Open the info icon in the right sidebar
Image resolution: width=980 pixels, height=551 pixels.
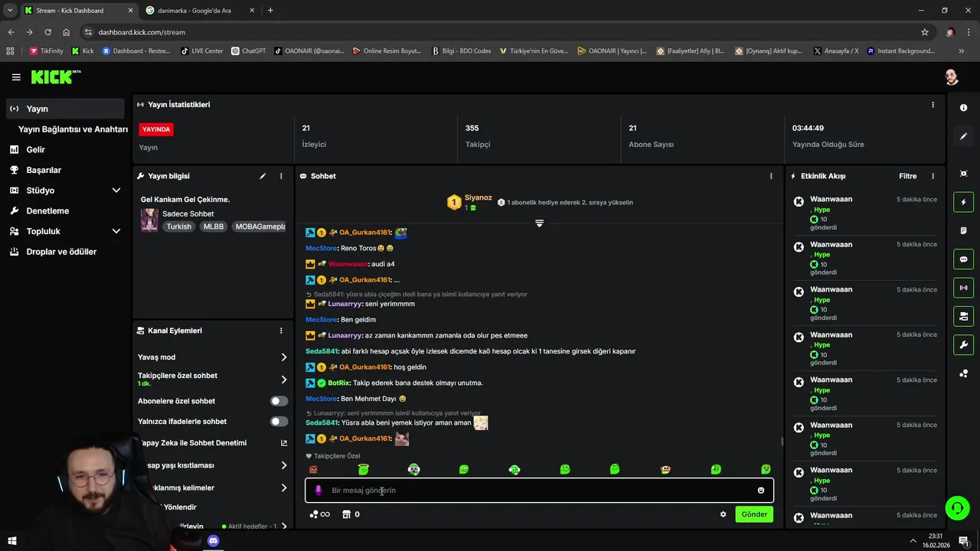[963, 108]
